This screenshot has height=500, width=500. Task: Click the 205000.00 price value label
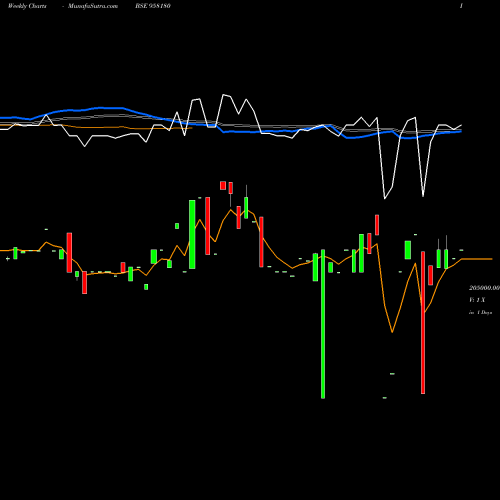click(x=484, y=288)
